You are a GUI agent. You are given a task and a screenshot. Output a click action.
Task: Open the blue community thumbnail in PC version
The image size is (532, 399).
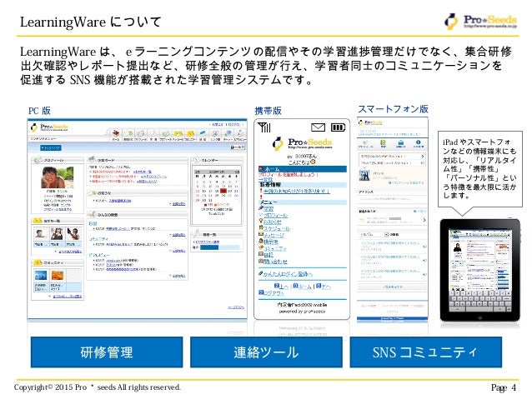tap(41, 275)
